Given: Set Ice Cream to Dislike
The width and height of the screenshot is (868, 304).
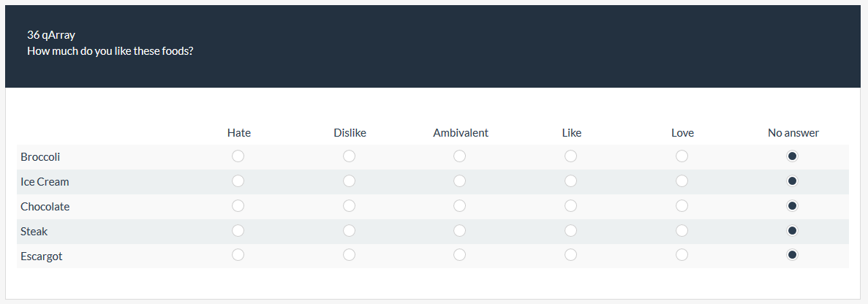Looking at the screenshot, I should point(349,181).
